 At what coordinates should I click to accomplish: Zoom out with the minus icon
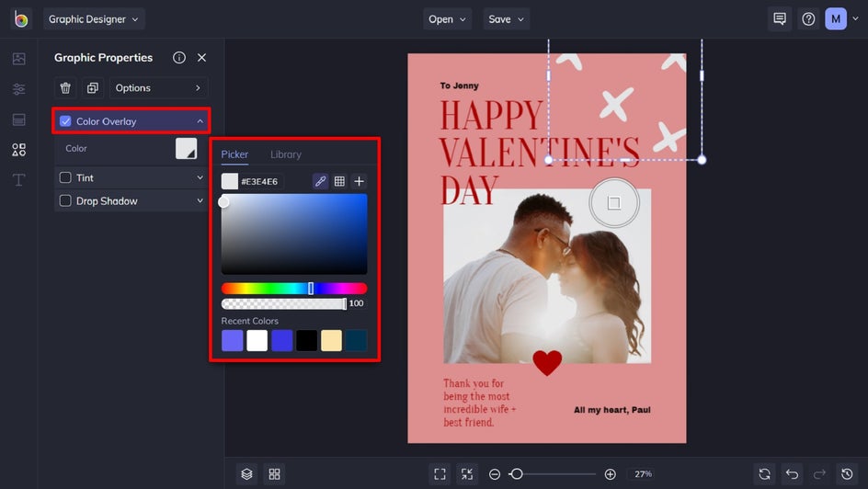pyautogui.click(x=495, y=474)
